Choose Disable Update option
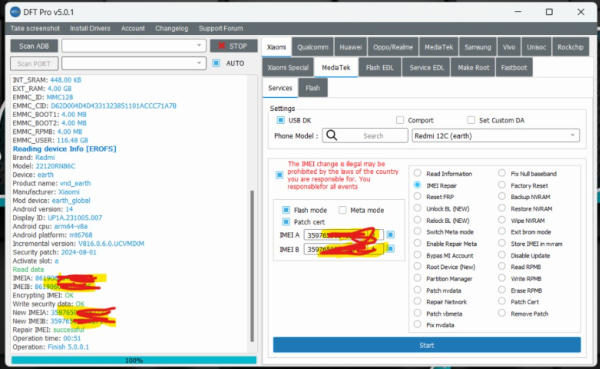 point(502,255)
